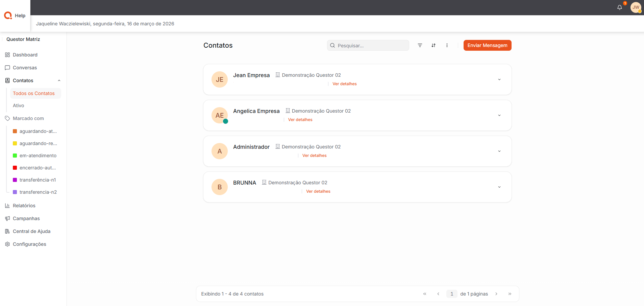Select the red encerrado-aut tag

(x=37, y=168)
